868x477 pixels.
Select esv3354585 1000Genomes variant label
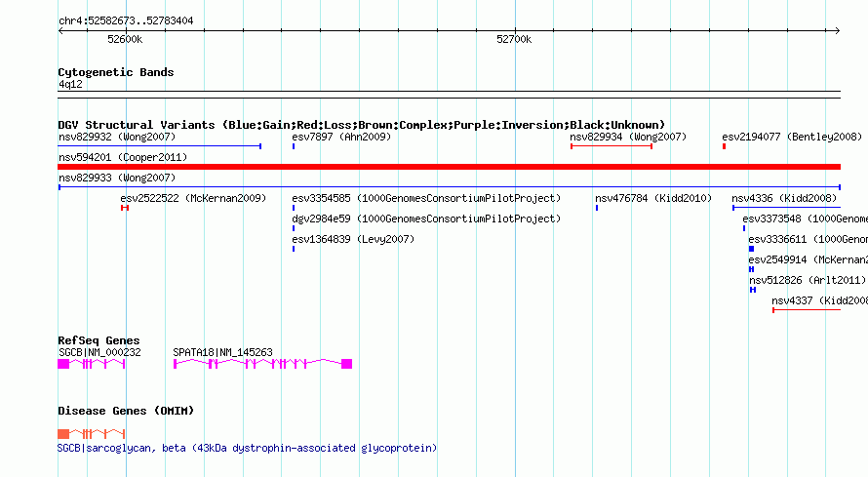pyautogui.click(x=426, y=198)
